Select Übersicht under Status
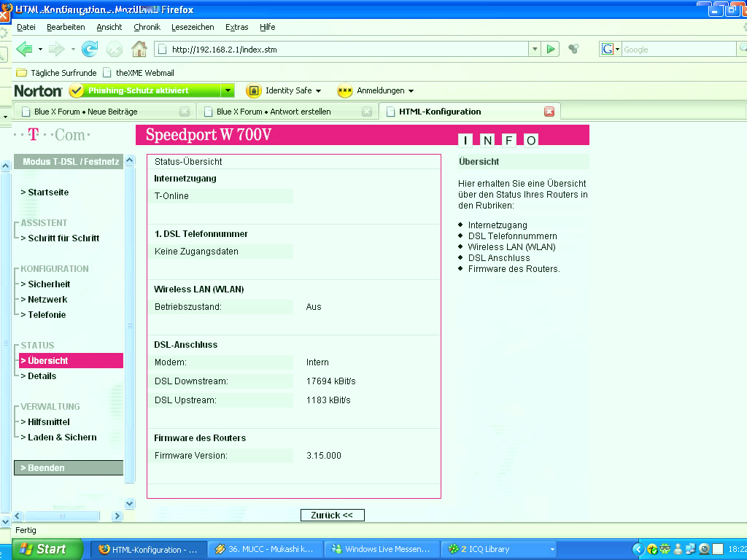Image resolution: width=747 pixels, height=560 pixels. coord(71,360)
